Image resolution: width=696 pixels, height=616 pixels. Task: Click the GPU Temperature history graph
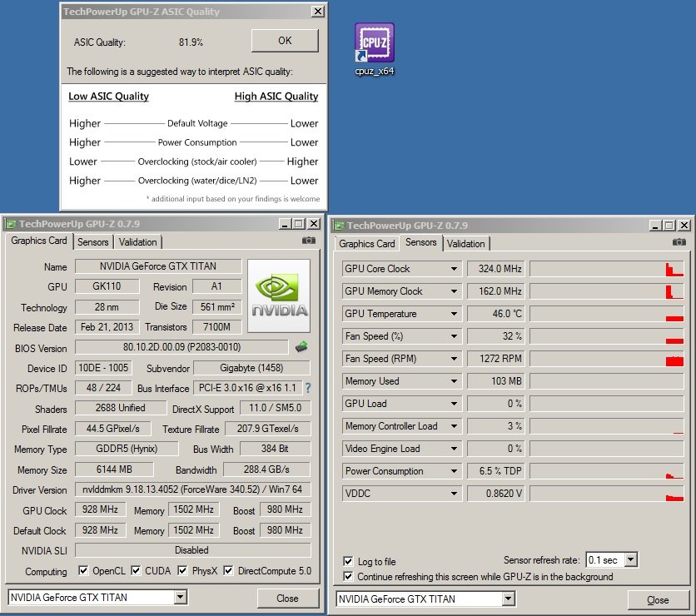coord(606,314)
